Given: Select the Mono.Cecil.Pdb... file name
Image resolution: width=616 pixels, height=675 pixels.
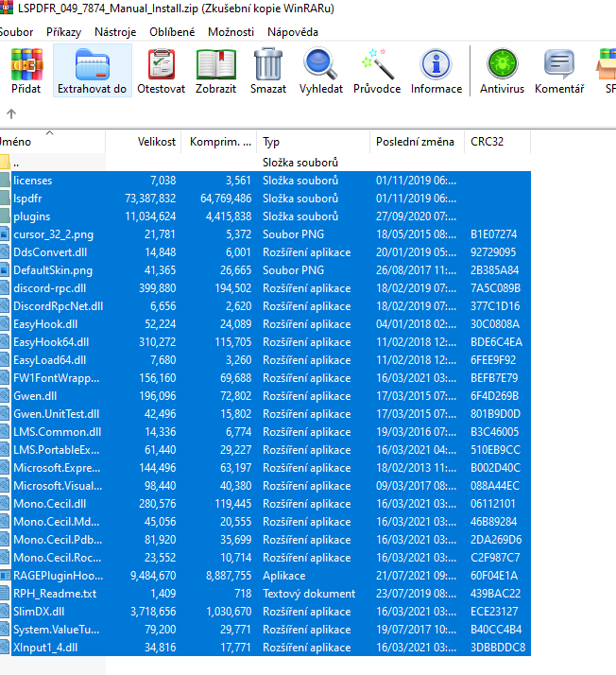Looking at the screenshot, I should (x=58, y=540).
